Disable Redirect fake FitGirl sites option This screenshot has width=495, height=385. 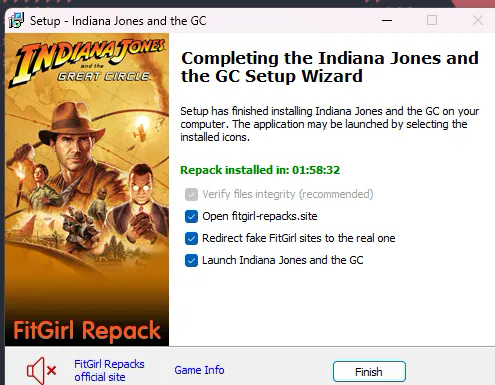191,238
